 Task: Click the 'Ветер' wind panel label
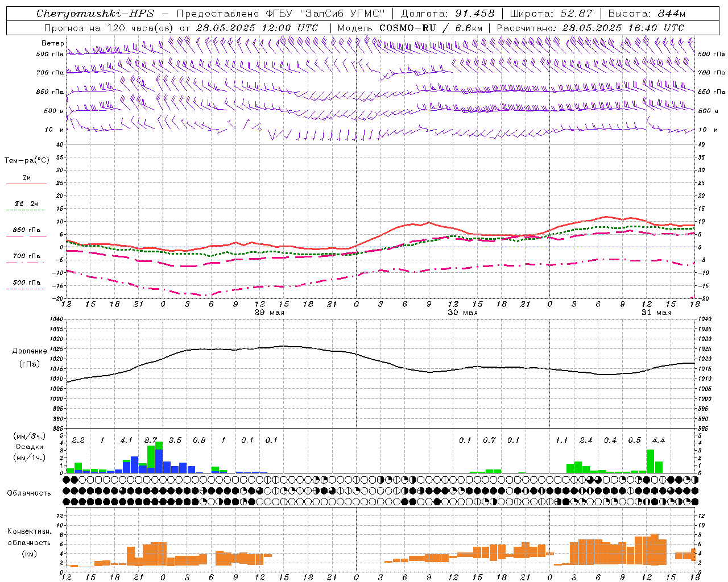click(x=52, y=43)
